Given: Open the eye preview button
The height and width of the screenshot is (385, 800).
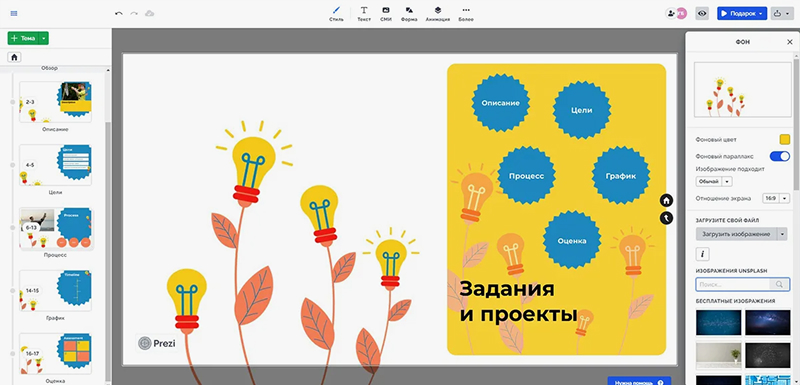Looking at the screenshot, I should tap(702, 14).
